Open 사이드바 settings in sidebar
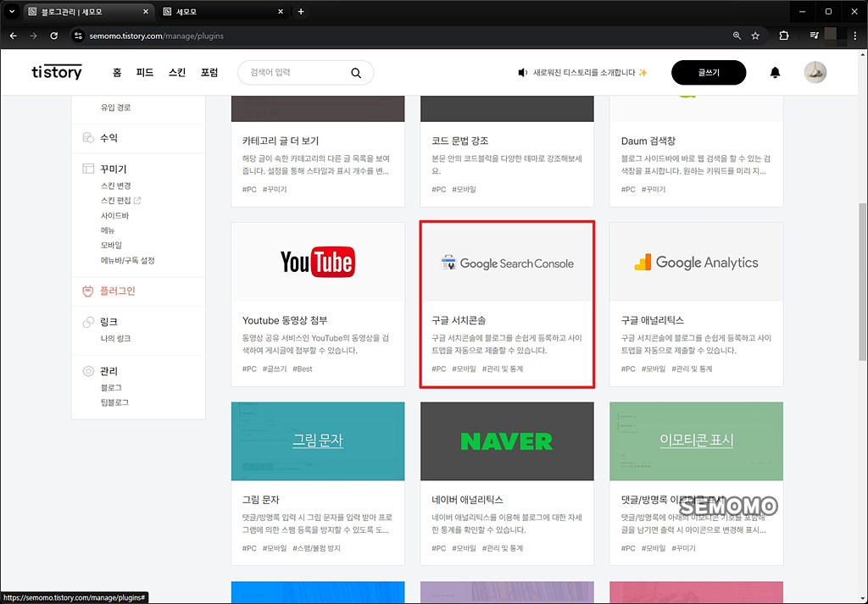Viewport: 868px width, 604px height. coord(114,216)
